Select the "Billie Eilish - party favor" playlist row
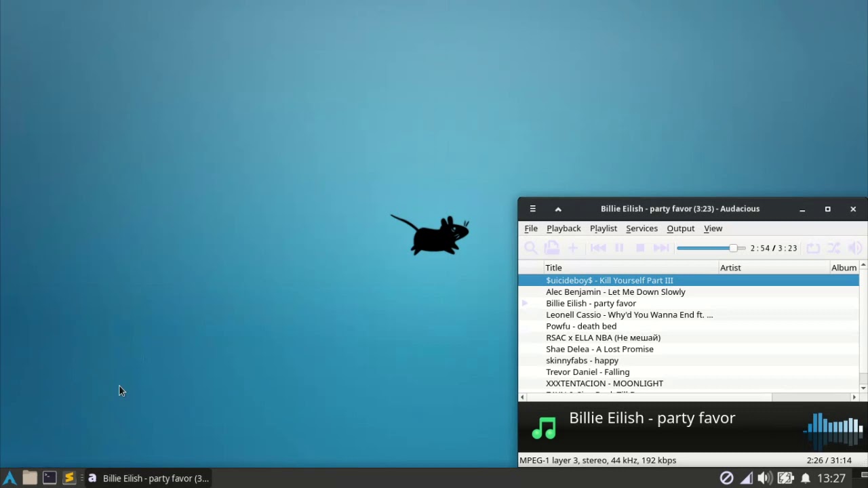Image resolution: width=868 pixels, height=488 pixels. click(x=688, y=304)
